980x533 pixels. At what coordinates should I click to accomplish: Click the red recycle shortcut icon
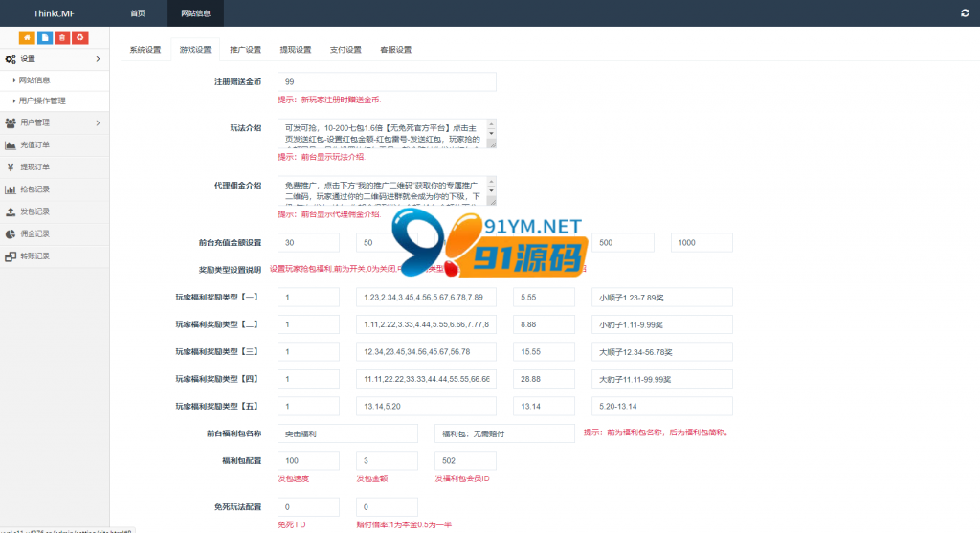tap(80, 38)
